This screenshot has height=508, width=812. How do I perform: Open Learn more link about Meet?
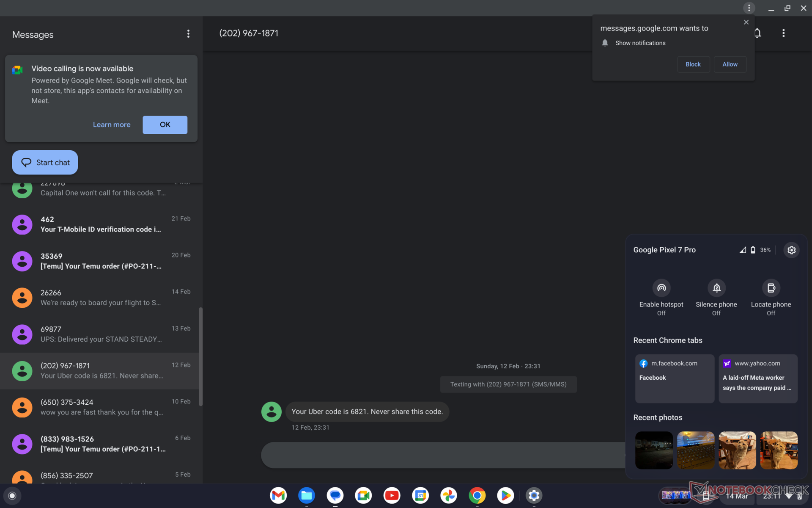click(112, 125)
